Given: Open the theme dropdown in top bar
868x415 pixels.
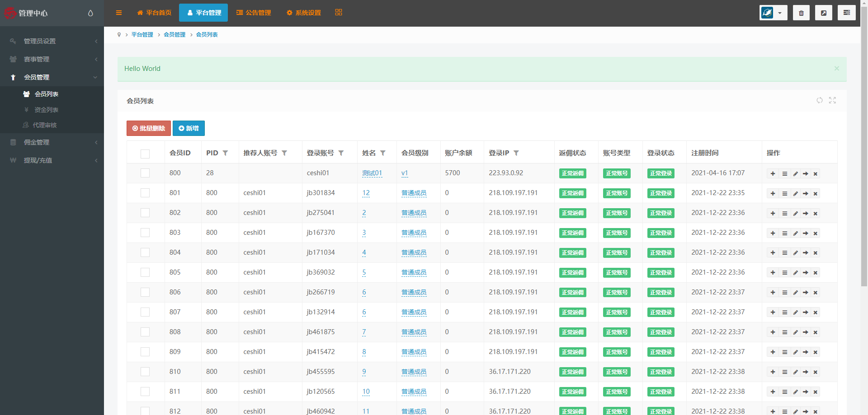Looking at the screenshot, I should click(x=773, y=13).
